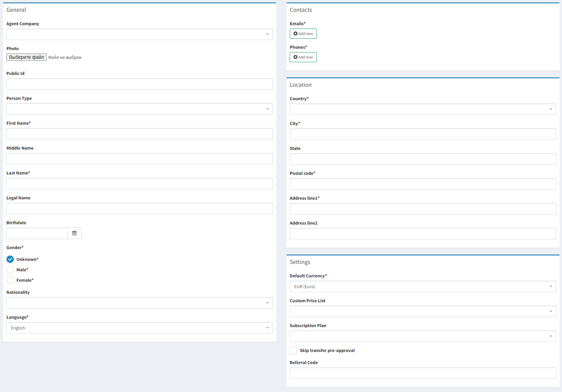The image size is (562, 392).
Task: Change the Language dropdown from English
Action: click(139, 328)
